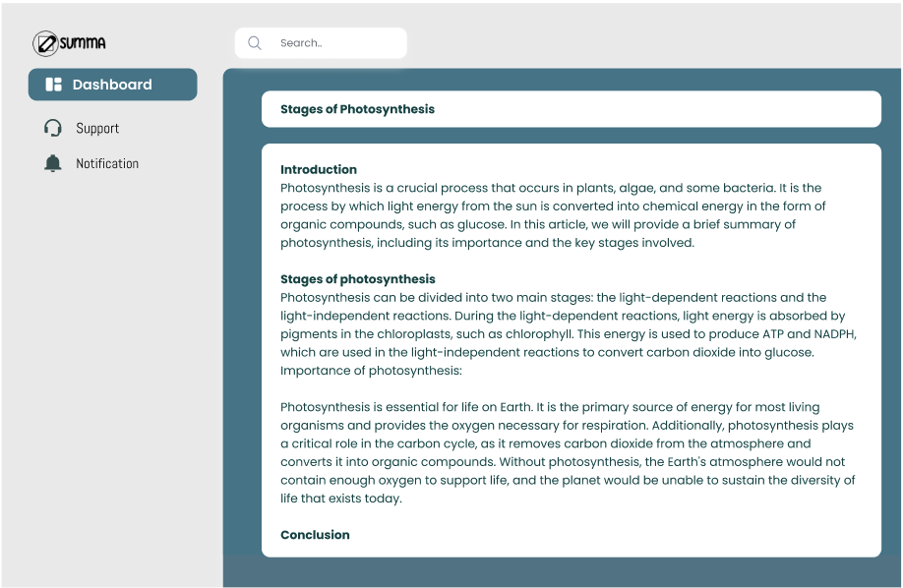Click the Support headset icon
This screenshot has height=588, width=903.
pos(53,128)
